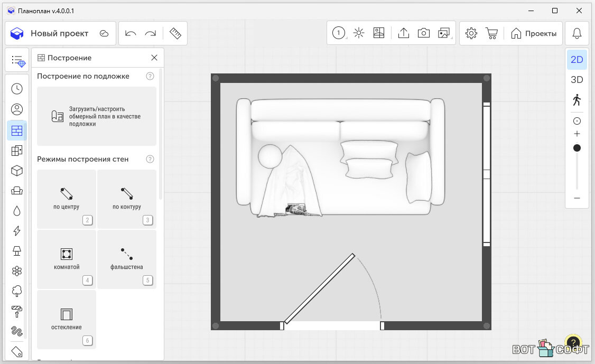Click load measurement plan as underlay

97,116
